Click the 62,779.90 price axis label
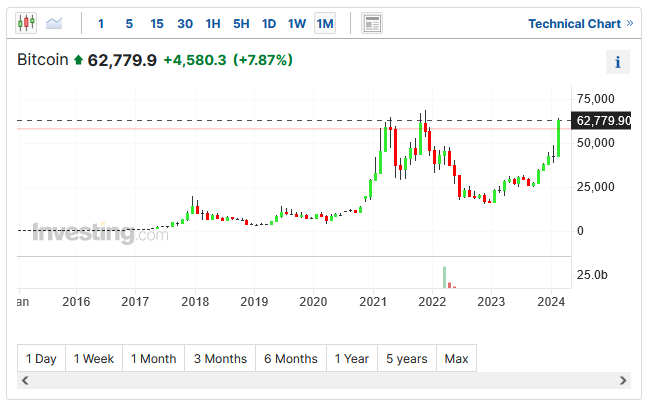Image resolution: width=648 pixels, height=406 pixels. point(601,120)
